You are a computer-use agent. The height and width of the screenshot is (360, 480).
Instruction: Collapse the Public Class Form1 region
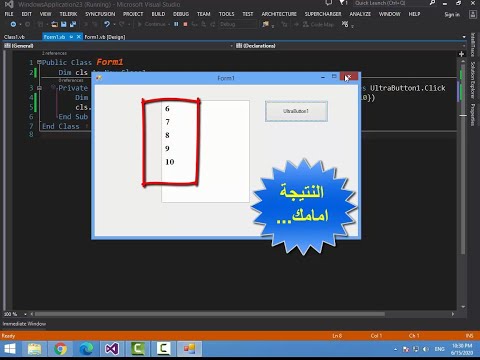click(x=39, y=62)
